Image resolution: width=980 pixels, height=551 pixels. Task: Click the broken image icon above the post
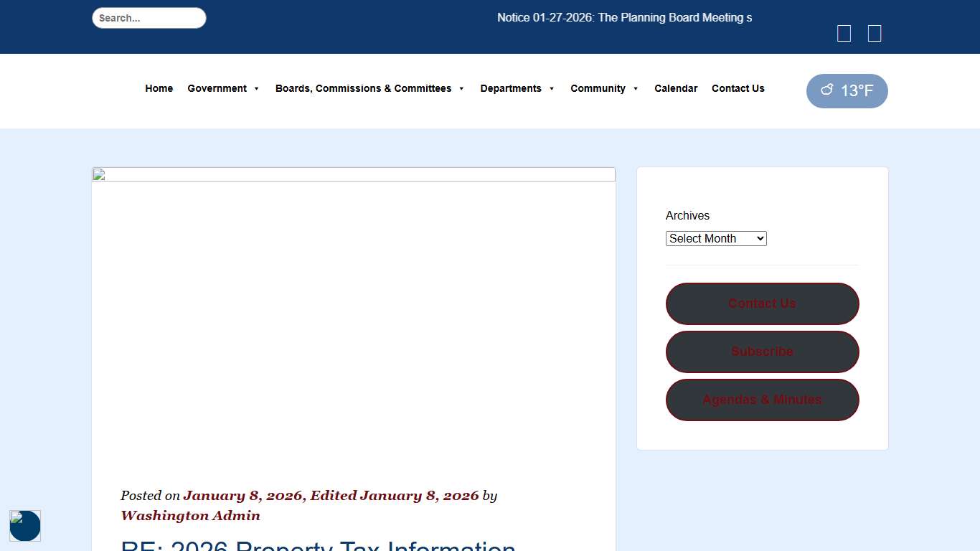(99, 175)
